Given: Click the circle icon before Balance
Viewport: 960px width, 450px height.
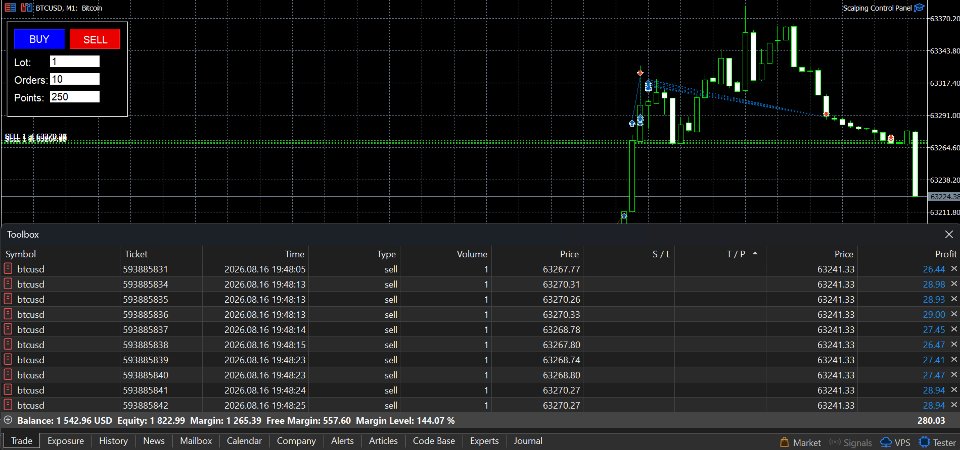Looking at the screenshot, I should 8,421.
